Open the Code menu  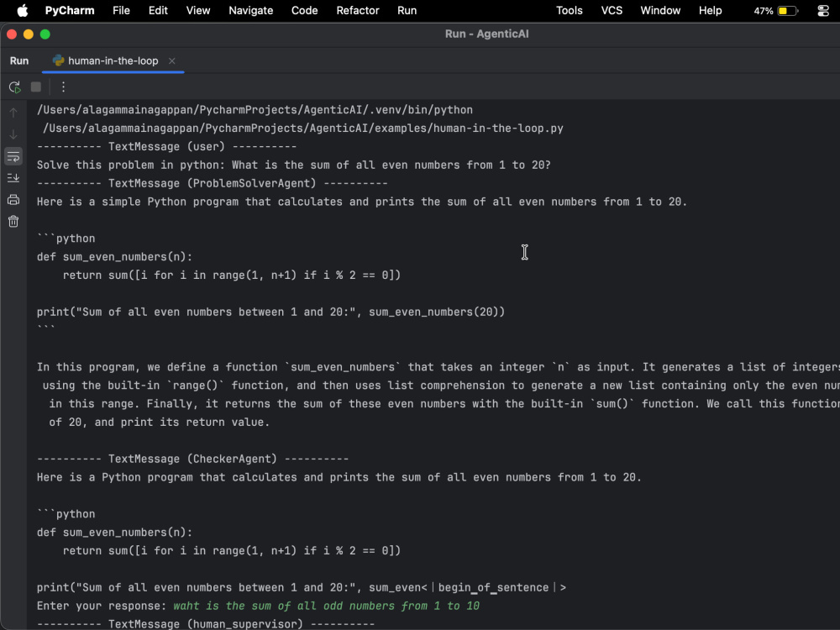pyautogui.click(x=304, y=11)
